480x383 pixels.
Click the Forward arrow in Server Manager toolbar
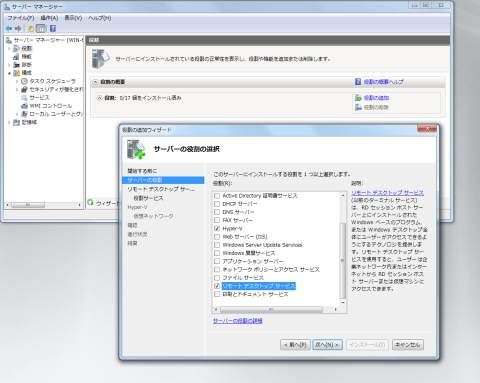pos(18,28)
